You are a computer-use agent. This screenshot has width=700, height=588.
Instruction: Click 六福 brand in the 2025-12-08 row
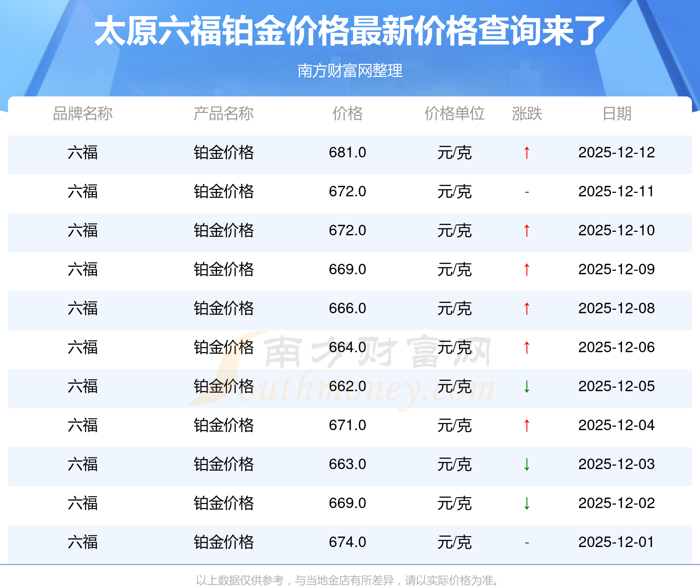pyautogui.click(x=82, y=308)
